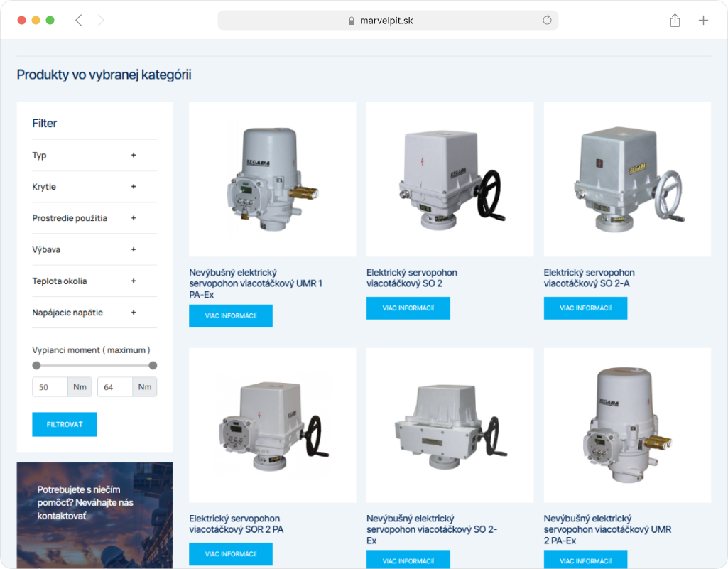Open Viac informácií for SO 2 servopohon
This screenshot has height=569, width=728.
(408, 308)
